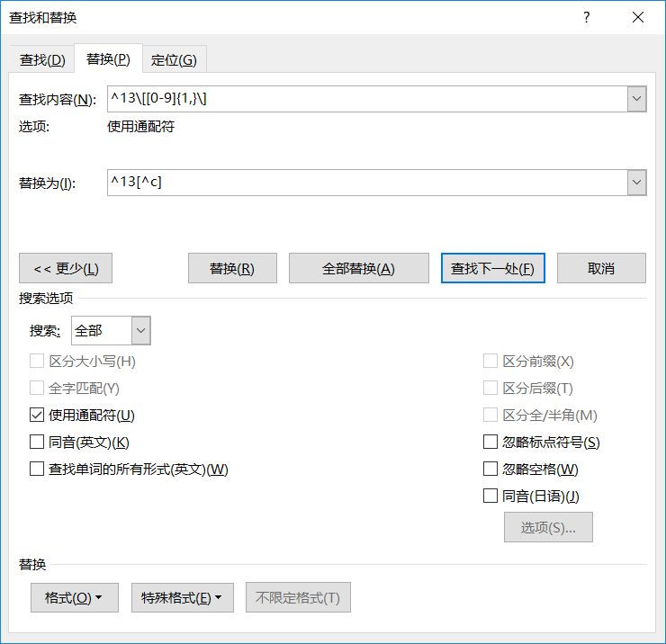Toggle the 区分全/半角(M) checkbox
The image size is (666, 644).
(x=490, y=415)
